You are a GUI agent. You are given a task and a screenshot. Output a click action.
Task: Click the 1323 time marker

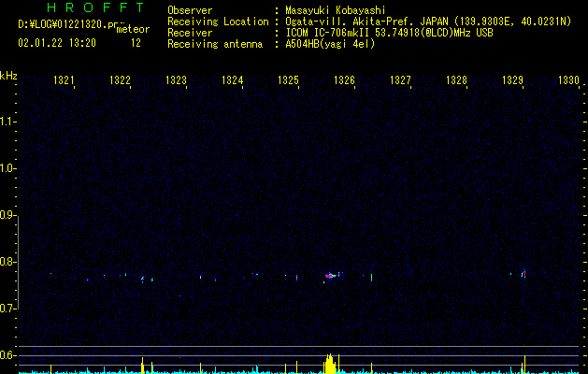coord(177,80)
